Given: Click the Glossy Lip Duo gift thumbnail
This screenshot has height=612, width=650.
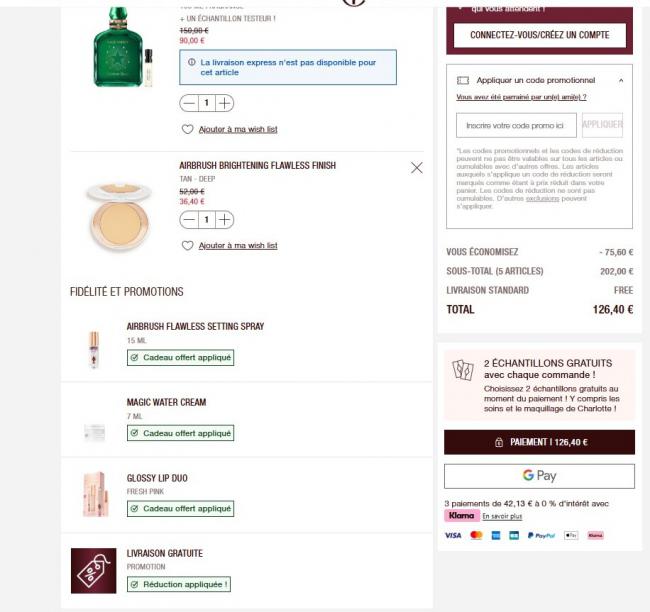Looking at the screenshot, I should click(x=94, y=493).
